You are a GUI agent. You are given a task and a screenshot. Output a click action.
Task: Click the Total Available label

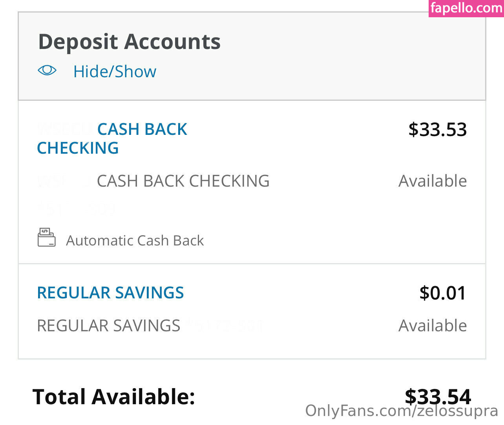tap(113, 397)
